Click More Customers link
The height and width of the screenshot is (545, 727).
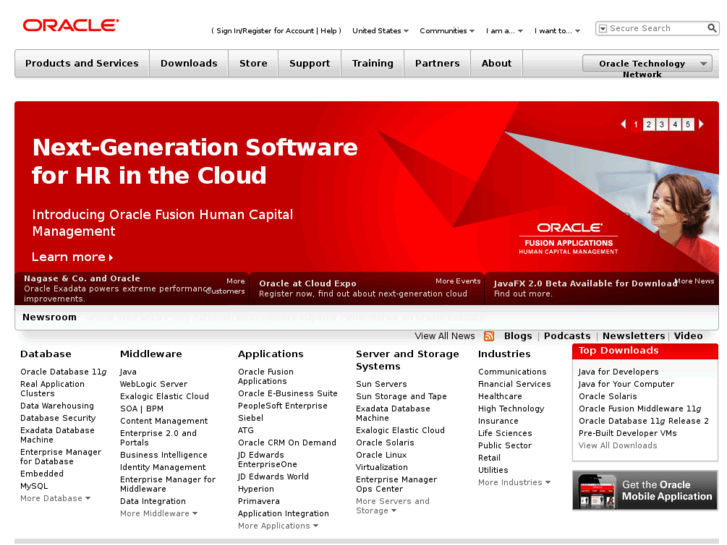(x=226, y=286)
